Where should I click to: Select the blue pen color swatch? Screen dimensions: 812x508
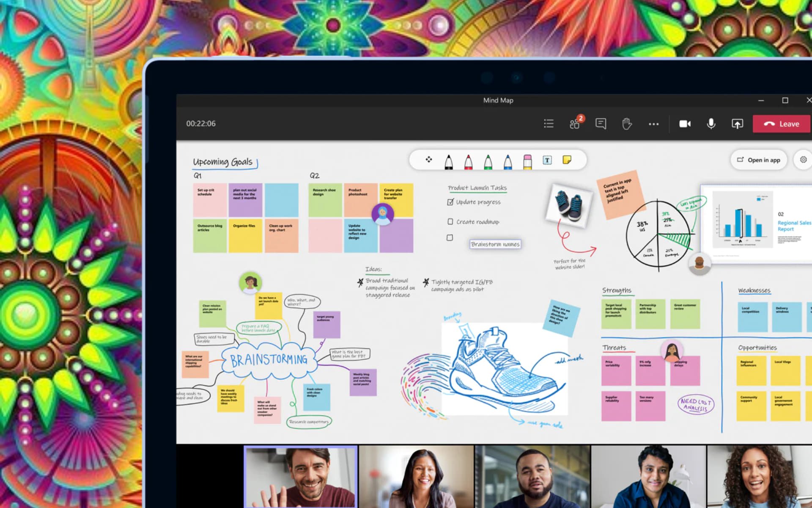(508, 160)
